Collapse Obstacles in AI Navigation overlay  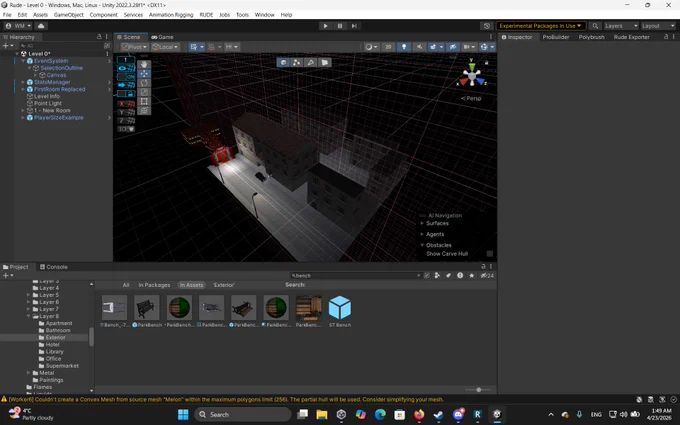[422, 245]
